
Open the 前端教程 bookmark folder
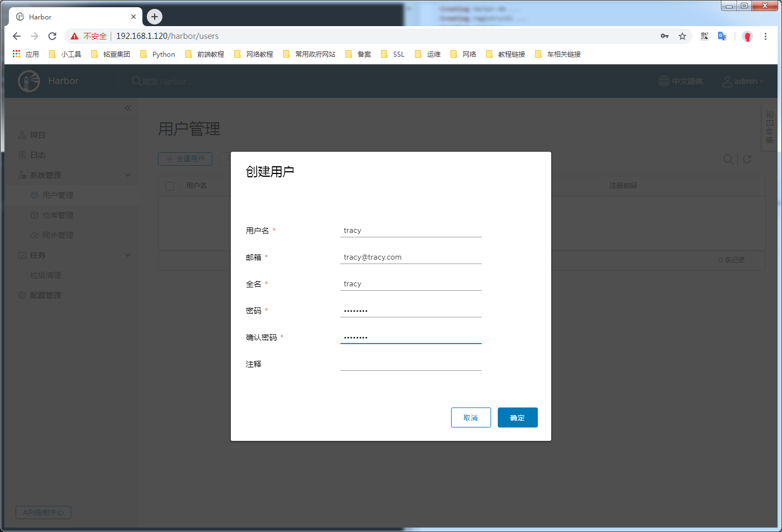(x=205, y=54)
